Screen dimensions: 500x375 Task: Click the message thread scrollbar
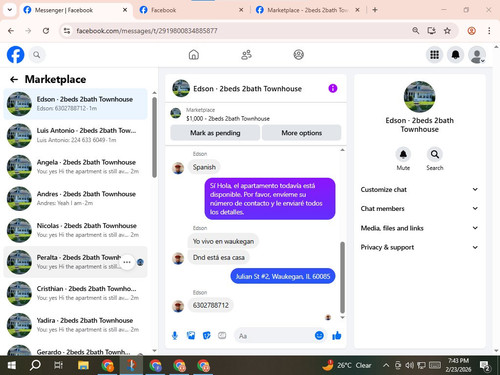342,277
